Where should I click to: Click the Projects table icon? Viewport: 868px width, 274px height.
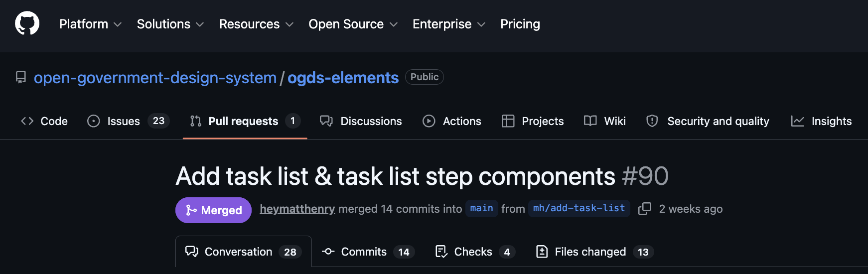point(508,121)
